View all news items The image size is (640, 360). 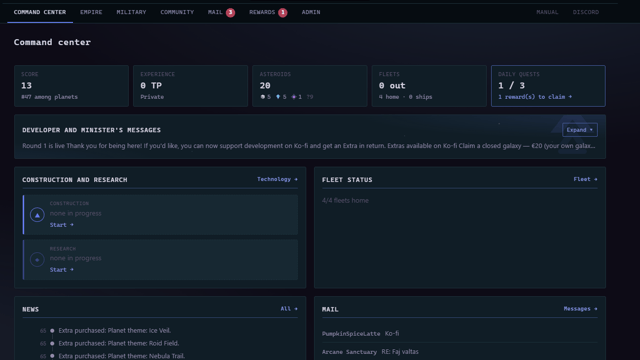pyautogui.click(x=289, y=309)
